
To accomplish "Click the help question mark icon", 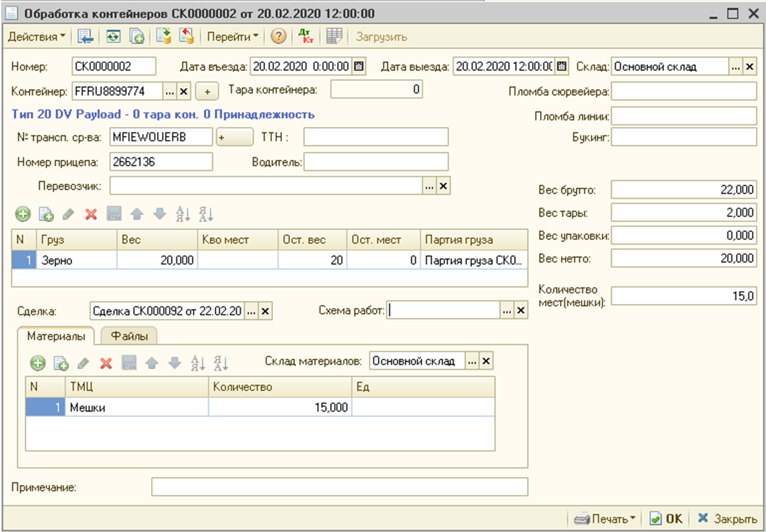I will pos(278,37).
